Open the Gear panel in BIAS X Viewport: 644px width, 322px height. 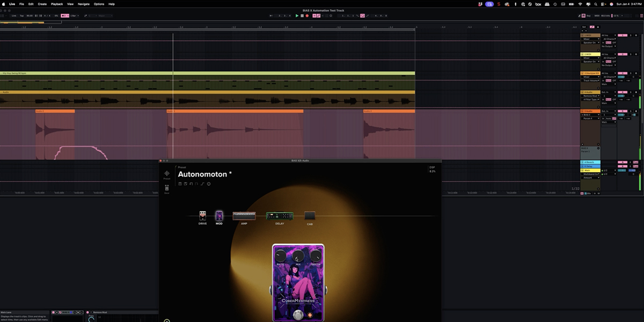click(x=167, y=188)
